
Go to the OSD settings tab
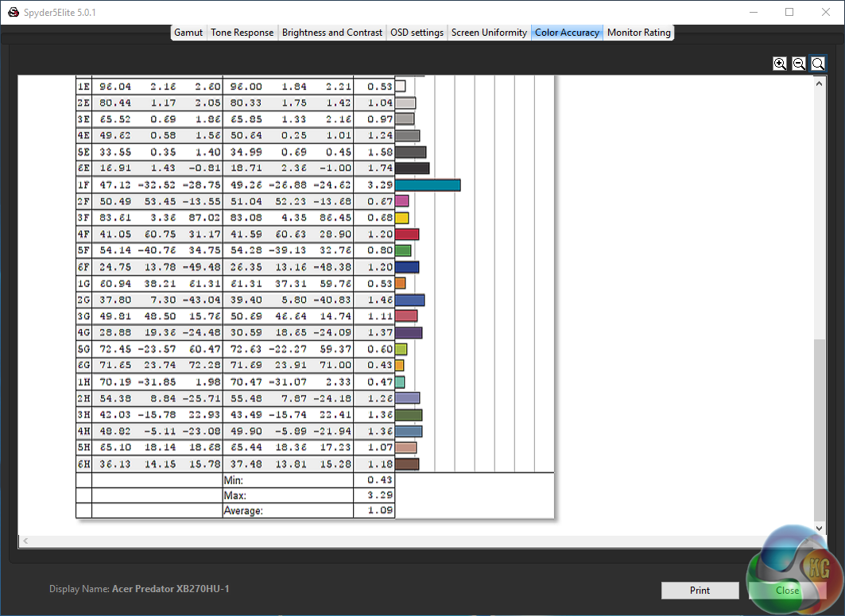[417, 33]
